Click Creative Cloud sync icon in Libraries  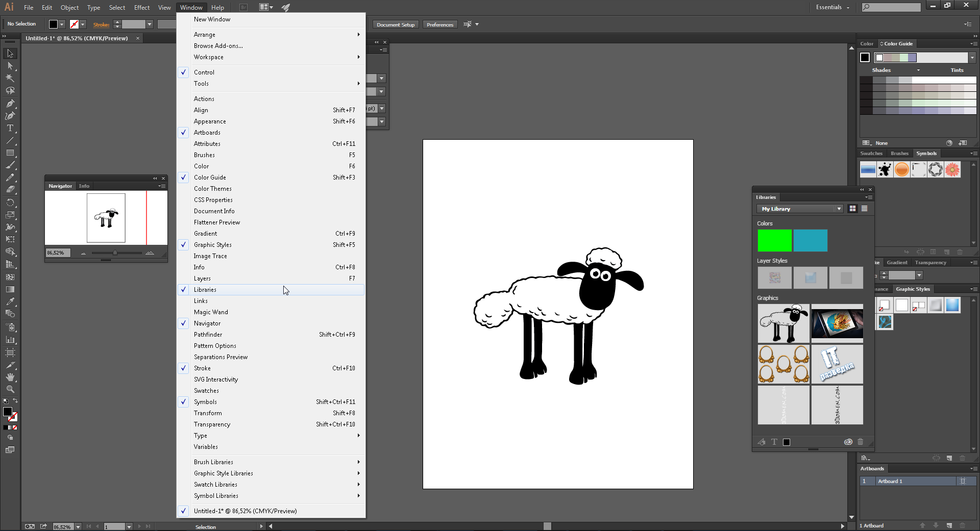(x=848, y=442)
